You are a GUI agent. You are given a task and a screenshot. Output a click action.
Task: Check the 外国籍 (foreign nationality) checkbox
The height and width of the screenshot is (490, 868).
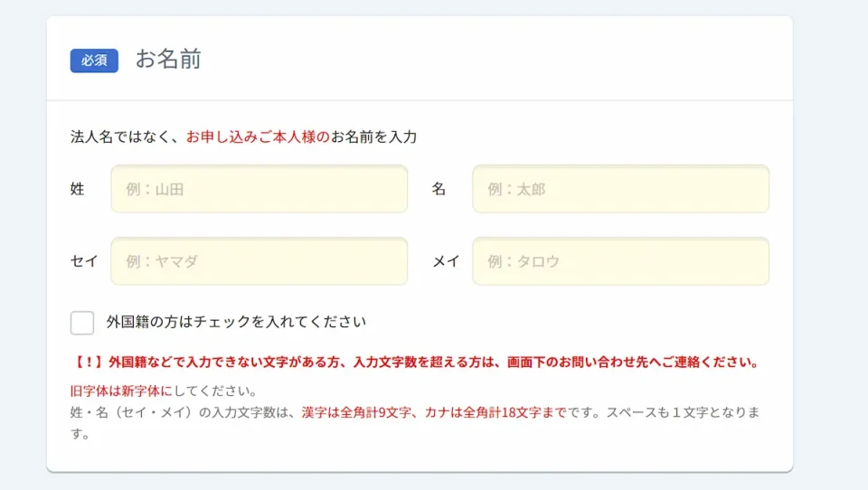click(82, 323)
